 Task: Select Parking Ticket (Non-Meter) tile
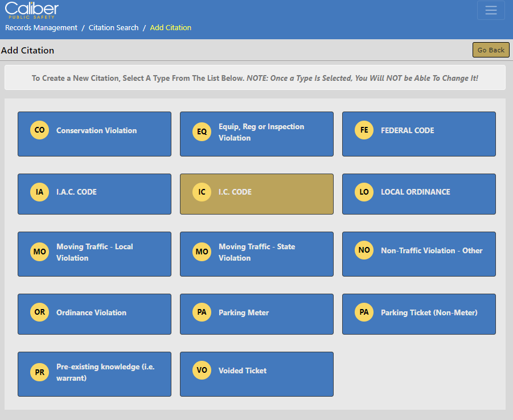tap(418, 314)
